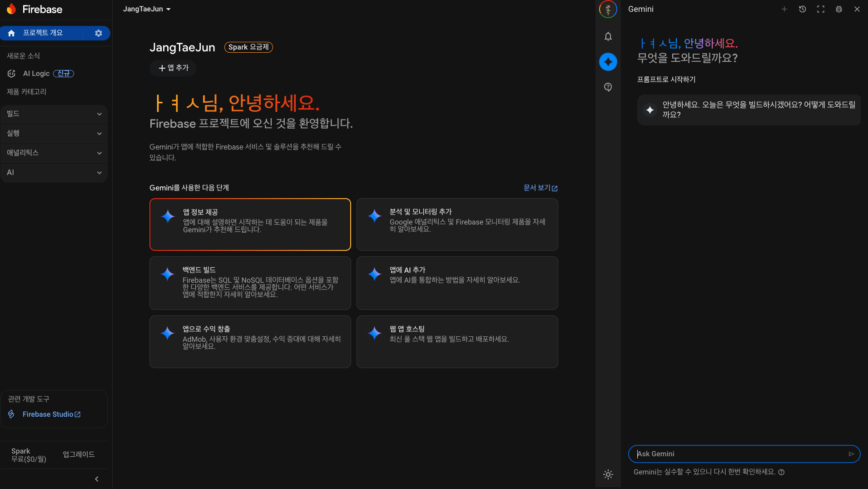Viewport: 868px width, 489px height.
Task: Click the sparkle icon on 백엔드 빌드 card
Action: click(x=168, y=274)
